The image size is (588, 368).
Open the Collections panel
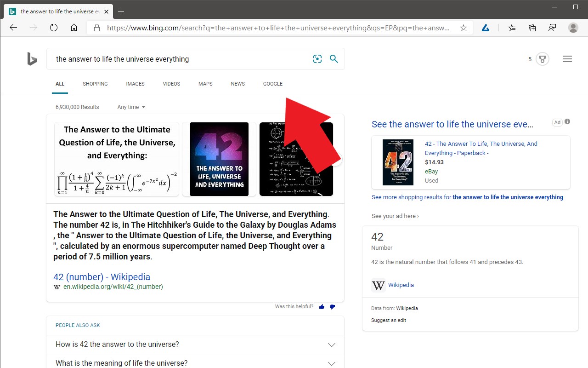[532, 28]
